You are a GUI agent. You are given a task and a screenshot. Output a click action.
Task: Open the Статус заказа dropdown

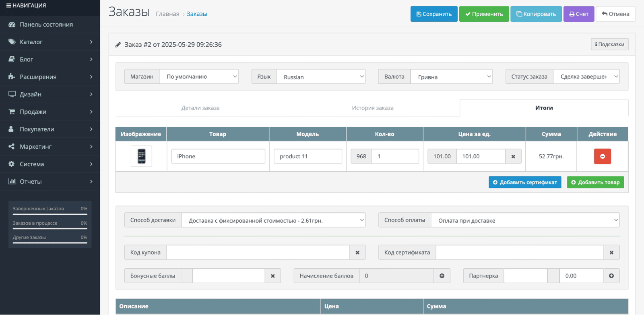[x=586, y=77]
